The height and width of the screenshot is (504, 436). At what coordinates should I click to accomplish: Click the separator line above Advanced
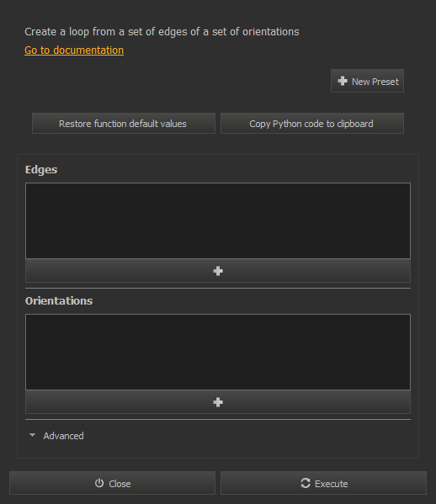218,419
